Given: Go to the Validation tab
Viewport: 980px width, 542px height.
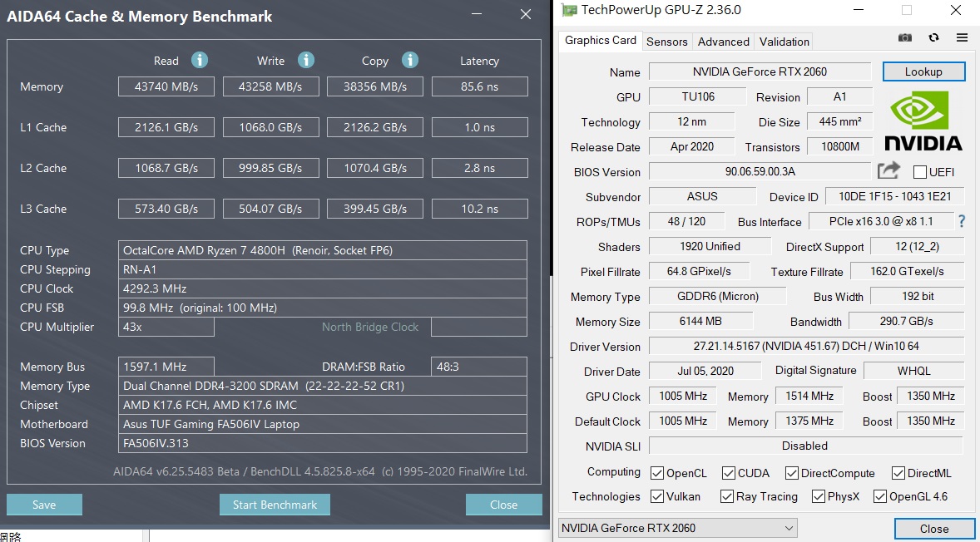Looking at the screenshot, I should click(784, 42).
